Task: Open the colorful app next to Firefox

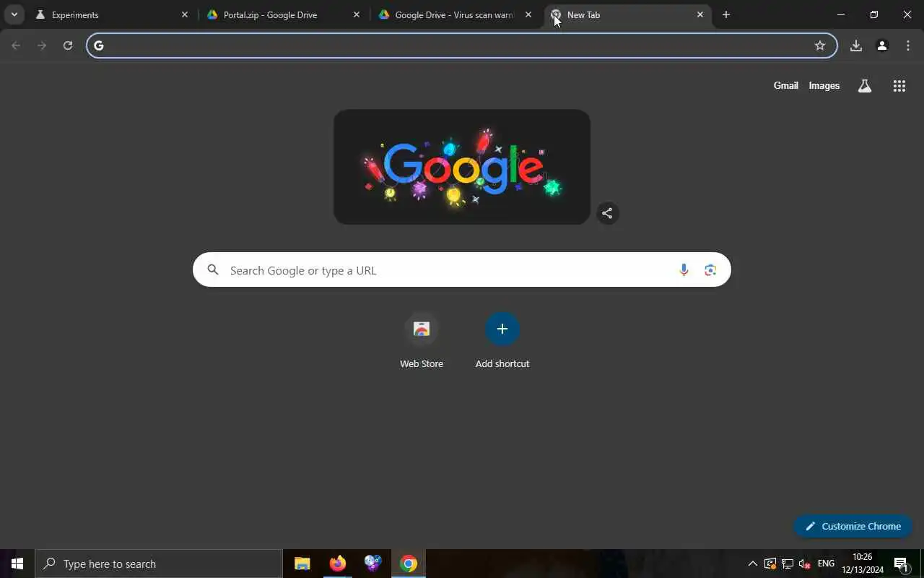Action: 372,564
